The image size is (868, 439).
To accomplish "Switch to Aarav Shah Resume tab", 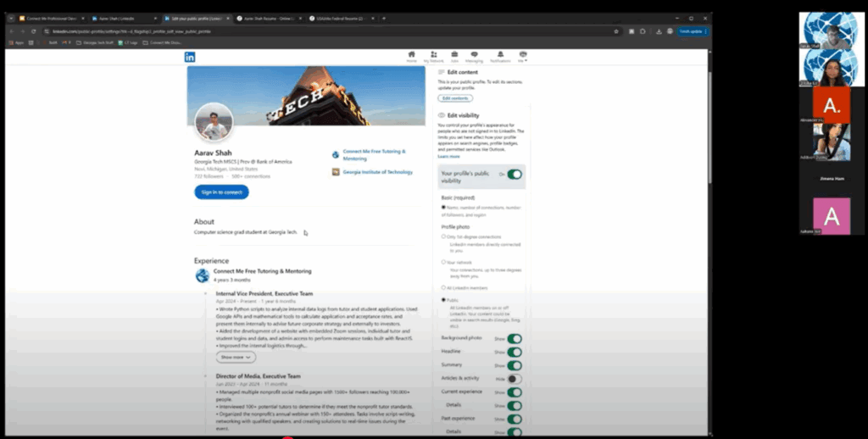I will pyautogui.click(x=270, y=19).
